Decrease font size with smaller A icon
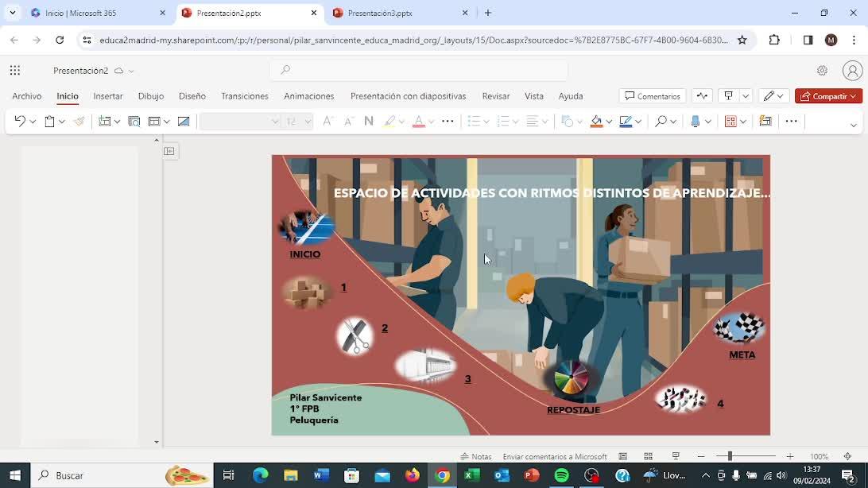 (348, 121)
